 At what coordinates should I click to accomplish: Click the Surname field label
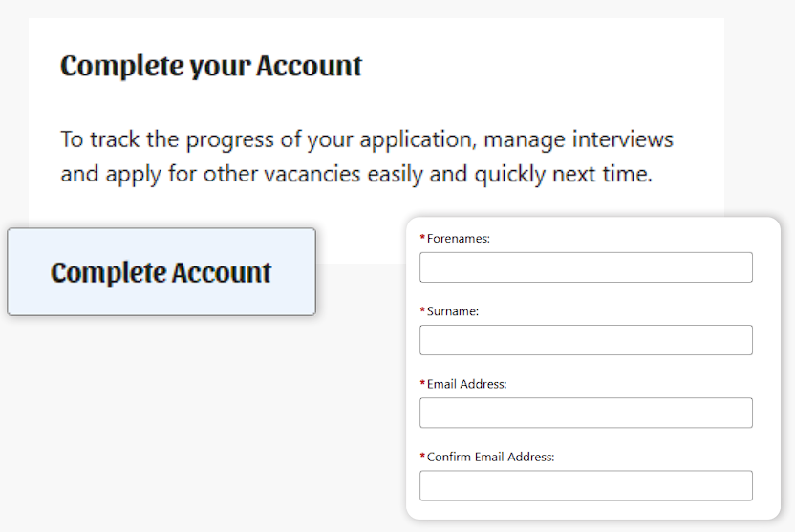coord(453,311)
